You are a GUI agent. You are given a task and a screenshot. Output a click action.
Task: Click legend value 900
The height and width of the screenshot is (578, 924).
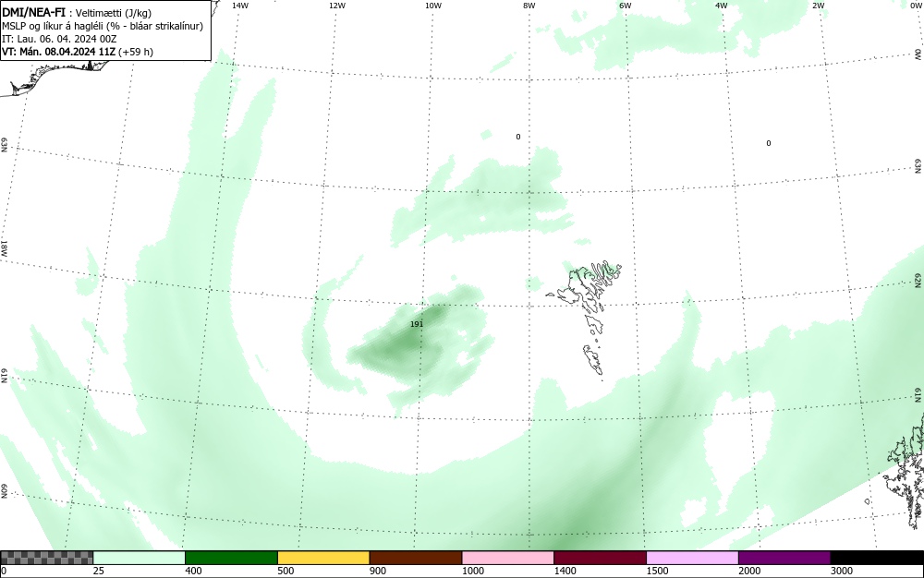tap(378, 571)
